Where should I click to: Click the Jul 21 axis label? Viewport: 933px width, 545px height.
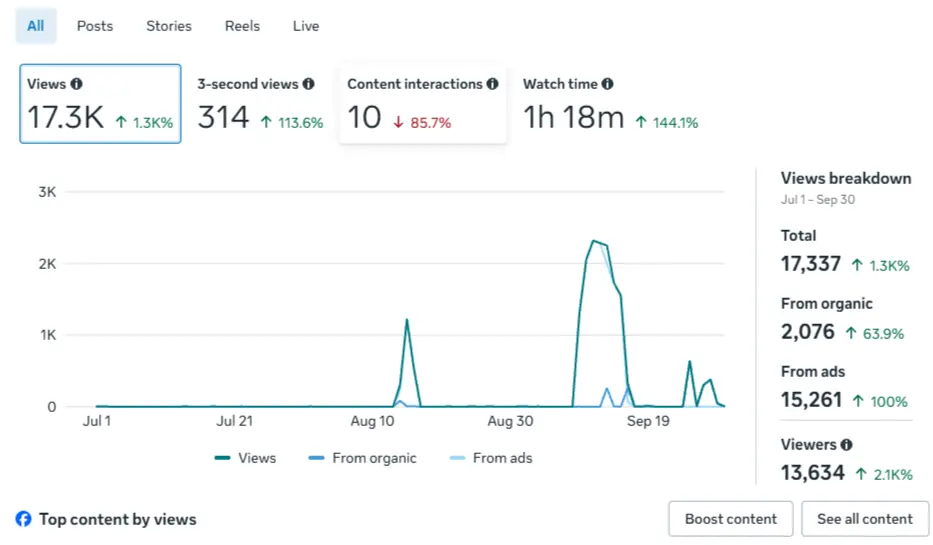234,421
